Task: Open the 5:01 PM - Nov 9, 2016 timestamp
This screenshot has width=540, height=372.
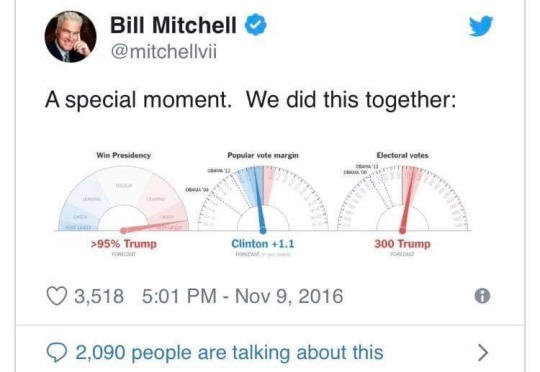Action: tap(242, 296)
